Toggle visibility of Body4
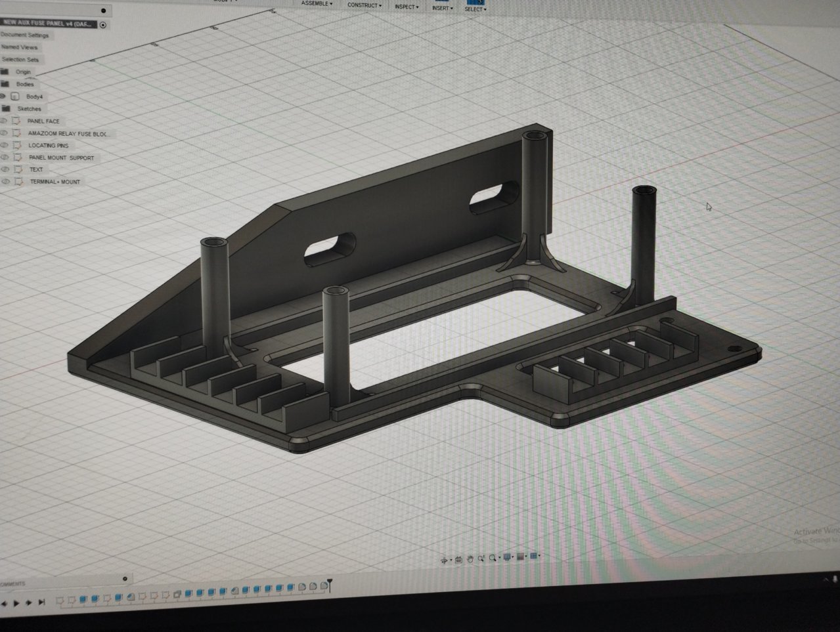840x632 pixels. tap(3, 96)
